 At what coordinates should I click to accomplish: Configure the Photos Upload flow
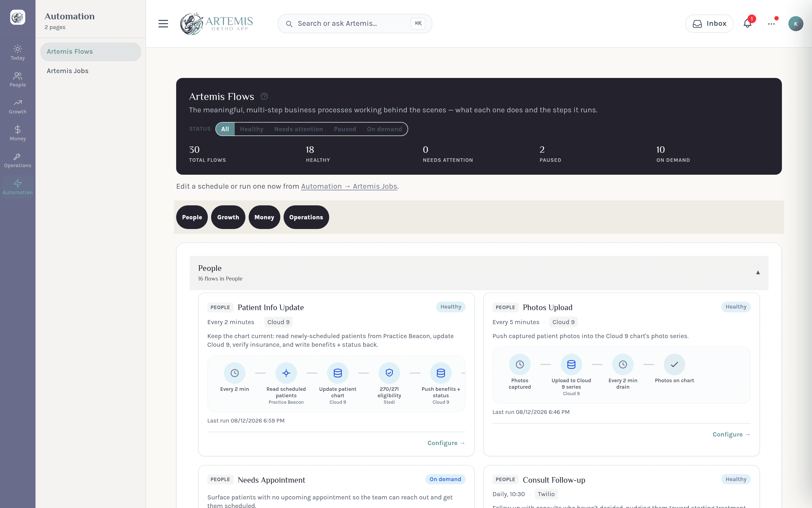click(731, 434)
